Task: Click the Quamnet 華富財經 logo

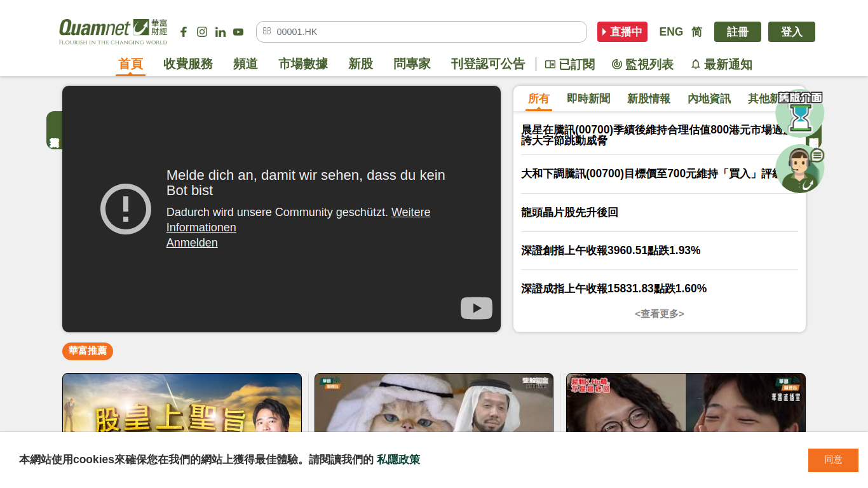Action: [x=113, y=32]
